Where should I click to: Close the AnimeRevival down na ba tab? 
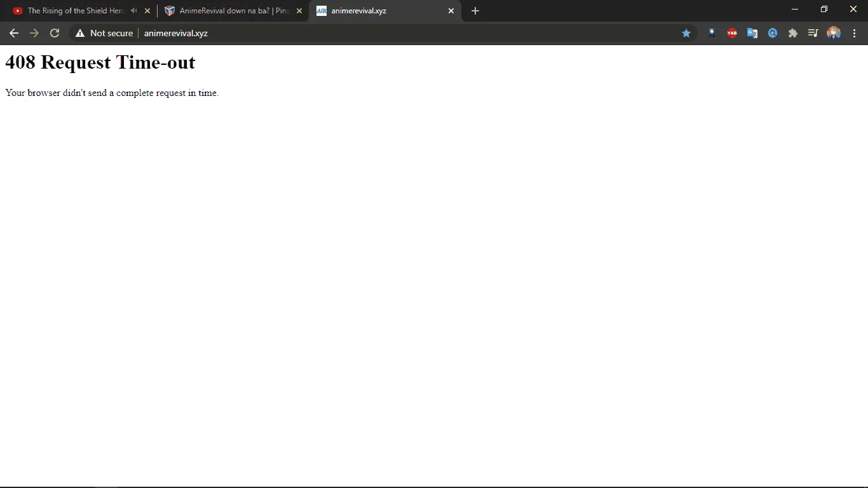click(299, 11)
